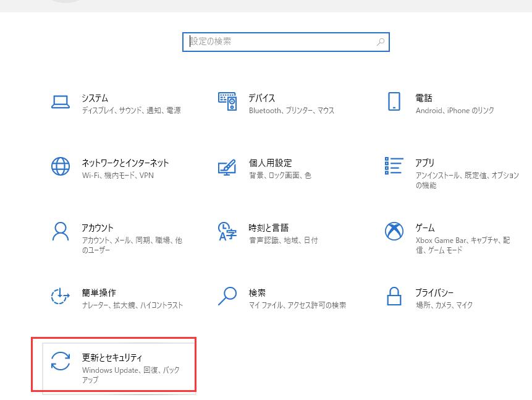Click the 個人用設定 personalization brush icon
Screen dimensions: 532x400
pos(227,167)
